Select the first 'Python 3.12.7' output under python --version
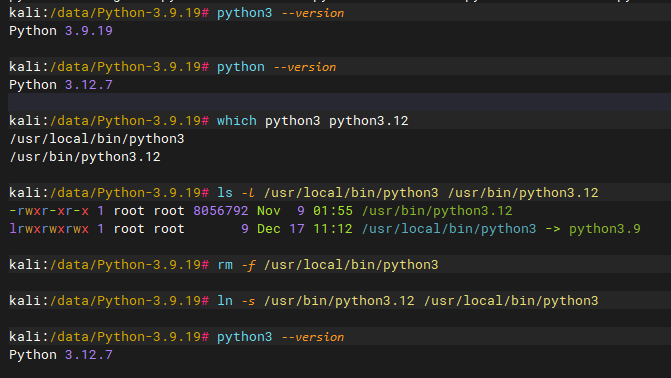Screen dimensions: 671x378 tap(61, 85)
